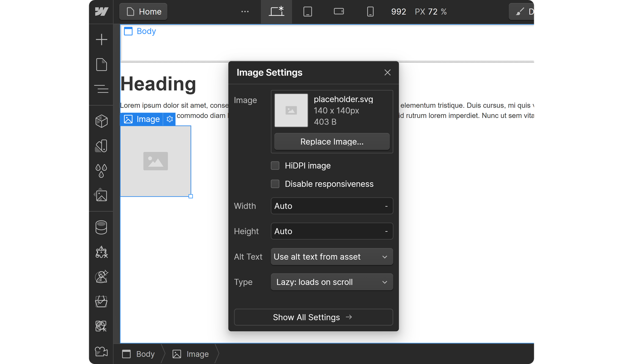Enable Disable responsiveness option
Screen dimensions: 623x364
click(x=275, y=184)
